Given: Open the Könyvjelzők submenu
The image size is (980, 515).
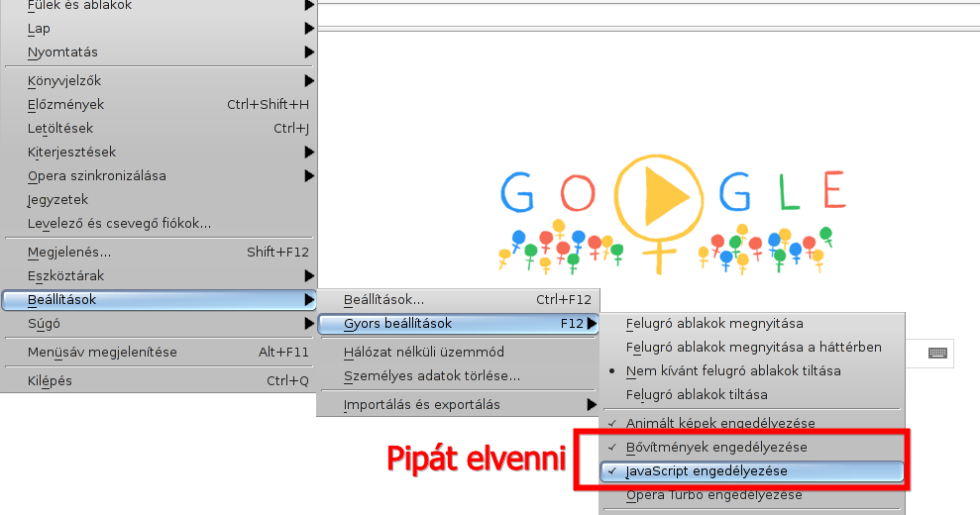Looking at the screenshot, I should pyautogui.click(x=159, y=80).
